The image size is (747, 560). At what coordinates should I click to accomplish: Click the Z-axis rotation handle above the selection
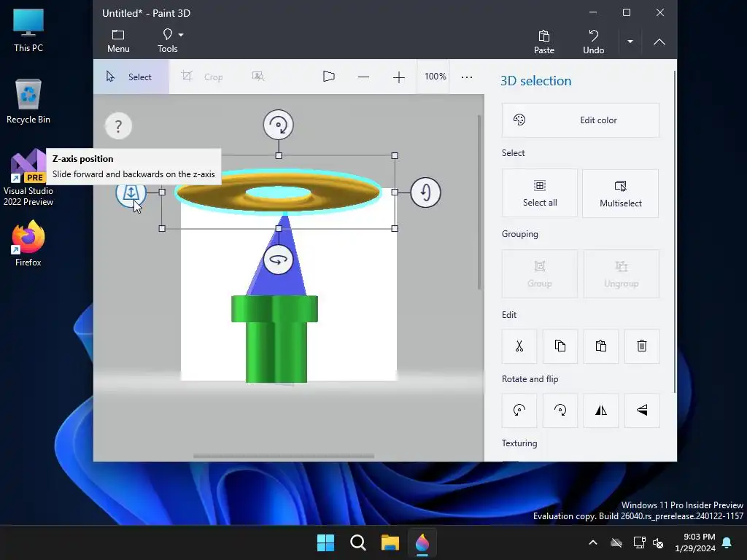(x=278, y=125)
